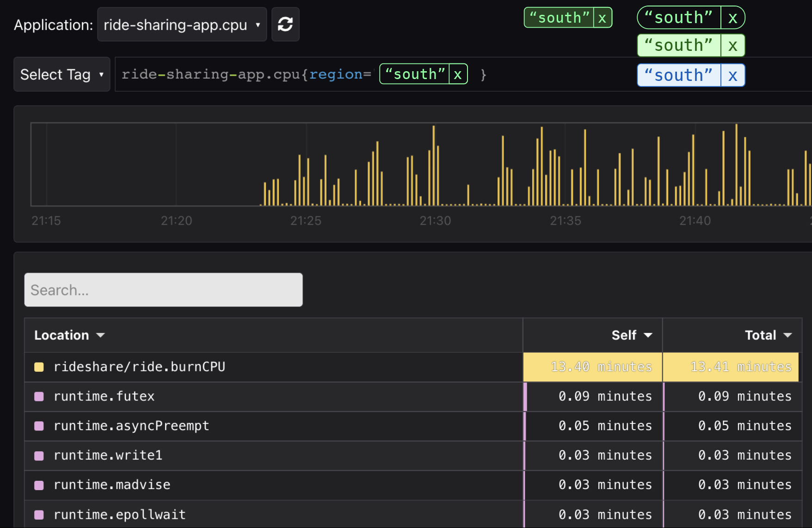
Task: Click the pink marker beside runtime.write1
Action: coord(39,455)
